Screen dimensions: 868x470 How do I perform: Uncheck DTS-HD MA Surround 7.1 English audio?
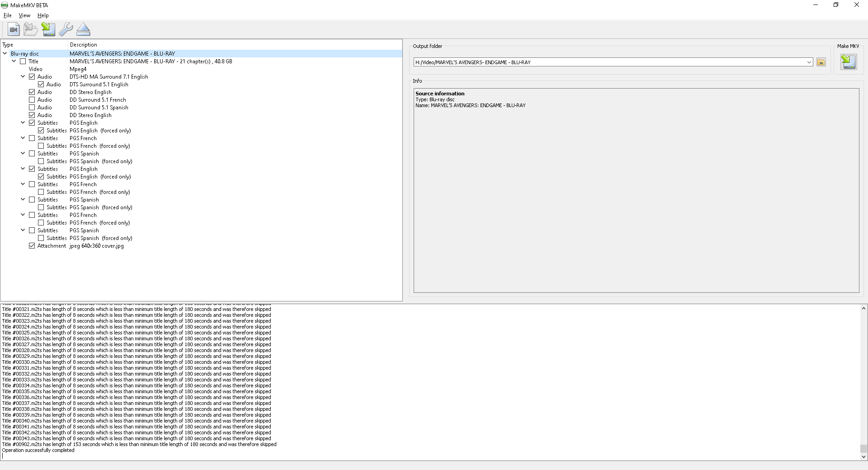coord(32,77)
